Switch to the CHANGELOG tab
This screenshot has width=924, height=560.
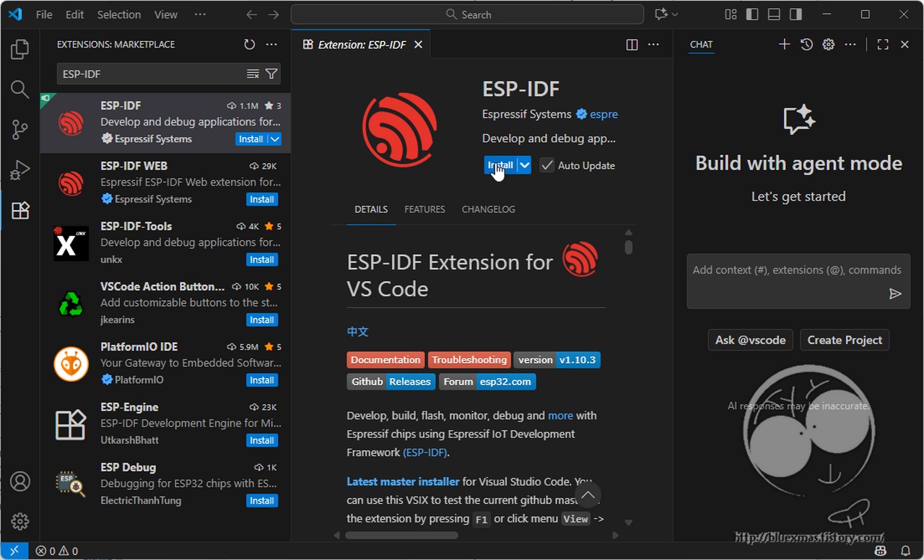click(x=489, y=209)
